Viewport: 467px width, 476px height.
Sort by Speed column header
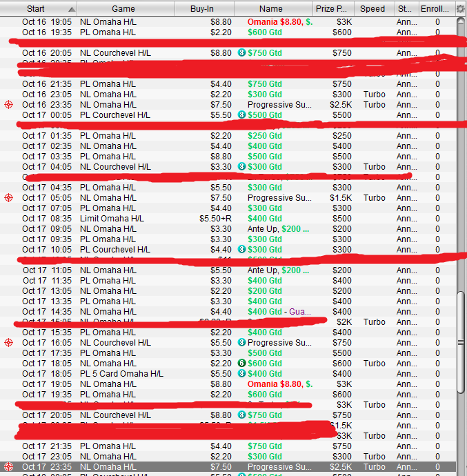(x=374, y=8)
